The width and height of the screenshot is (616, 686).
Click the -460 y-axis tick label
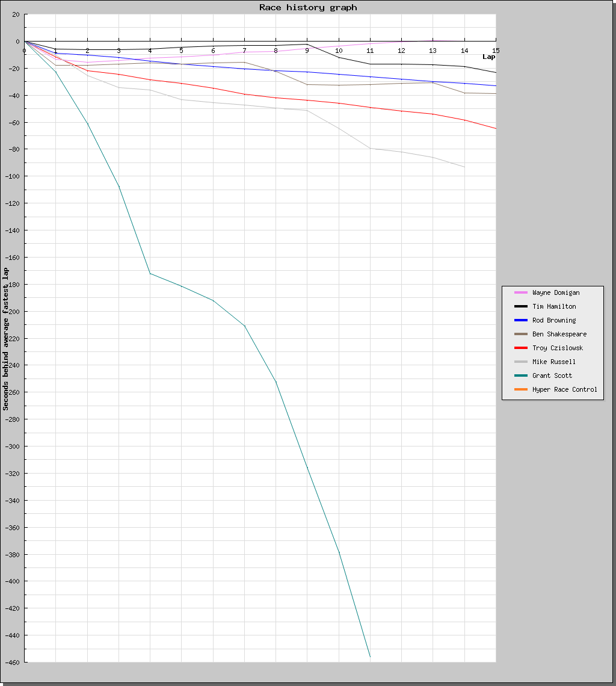12,663
